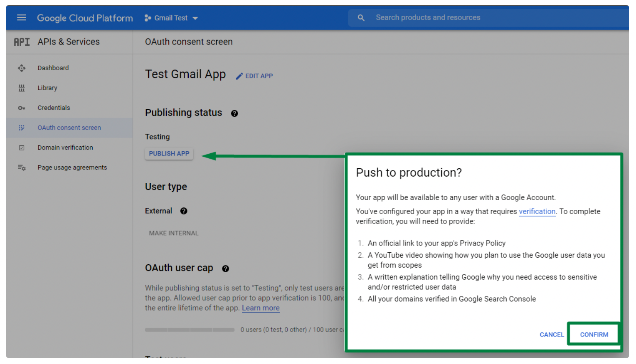The height and width of the screenshot is (364, 636).
Task: Click the API logo icon in sidebar
Action: [22, 42]
